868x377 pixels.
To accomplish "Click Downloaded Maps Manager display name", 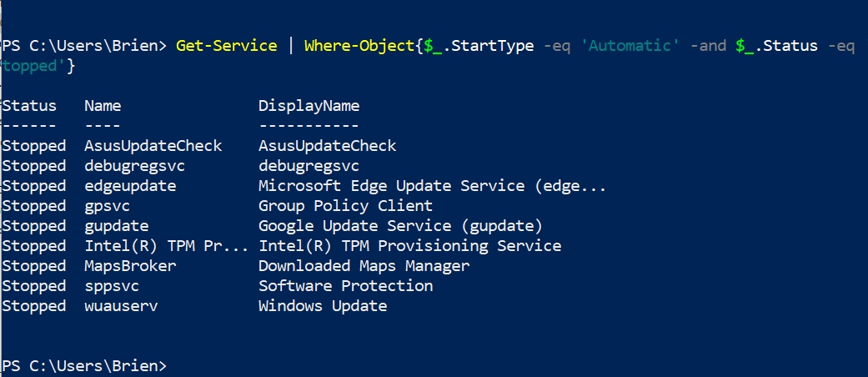I will pyautogui.click(x=364, y=266).
